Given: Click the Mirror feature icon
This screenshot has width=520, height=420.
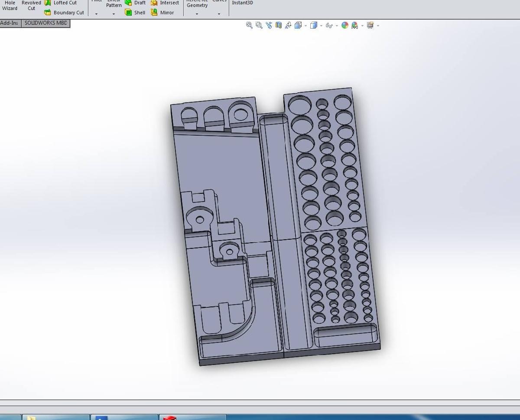Looking at the screenshot, I should [154, 13].
